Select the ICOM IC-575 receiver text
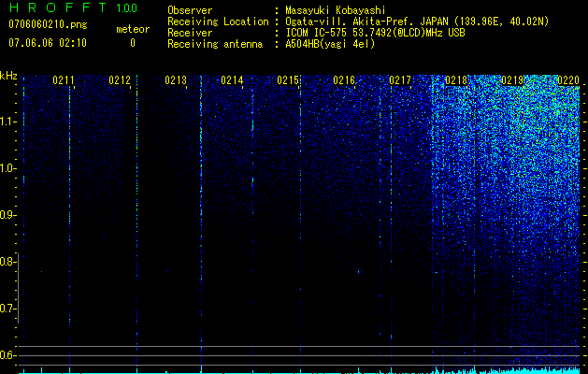588x374 pixels. [x=375, y=33]
